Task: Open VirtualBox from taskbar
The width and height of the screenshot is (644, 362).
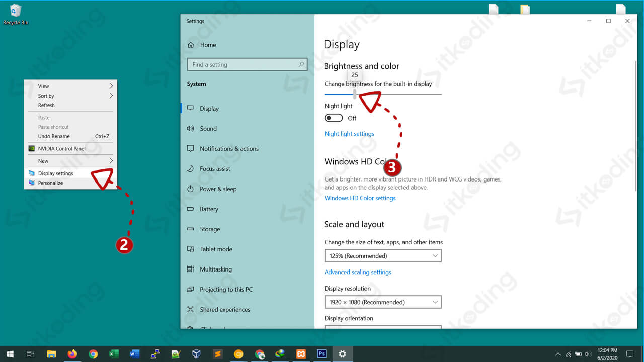Action: 197,354
